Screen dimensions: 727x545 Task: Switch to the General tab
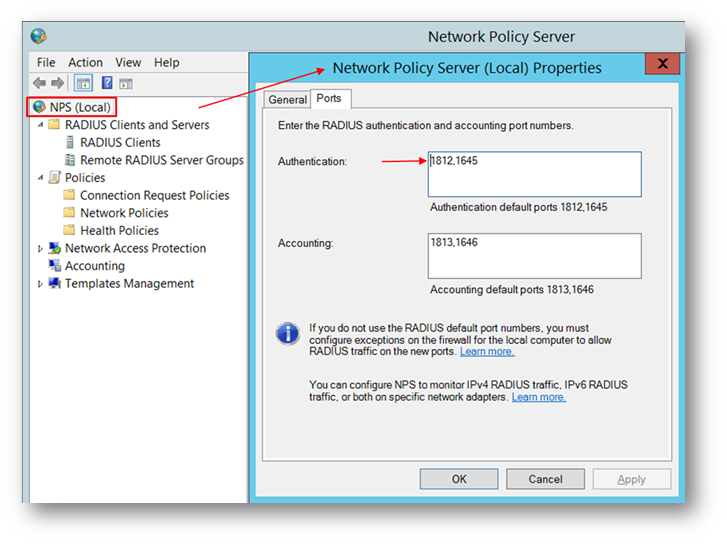point(287,100)
